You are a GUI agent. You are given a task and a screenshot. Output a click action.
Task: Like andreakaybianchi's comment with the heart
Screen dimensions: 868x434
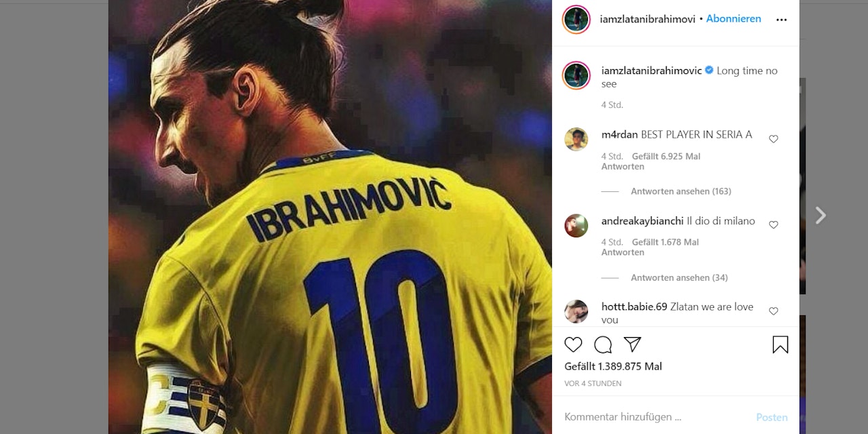pos(773,225)
